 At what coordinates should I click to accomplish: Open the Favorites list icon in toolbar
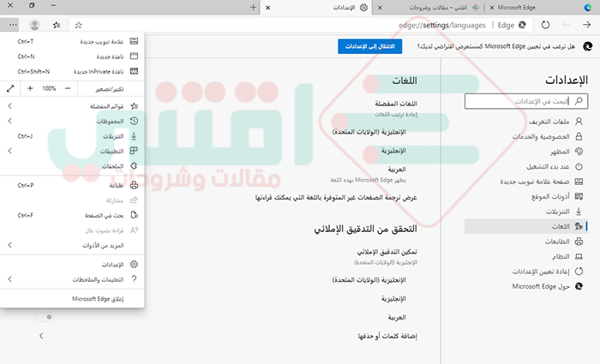coord(57,25)
